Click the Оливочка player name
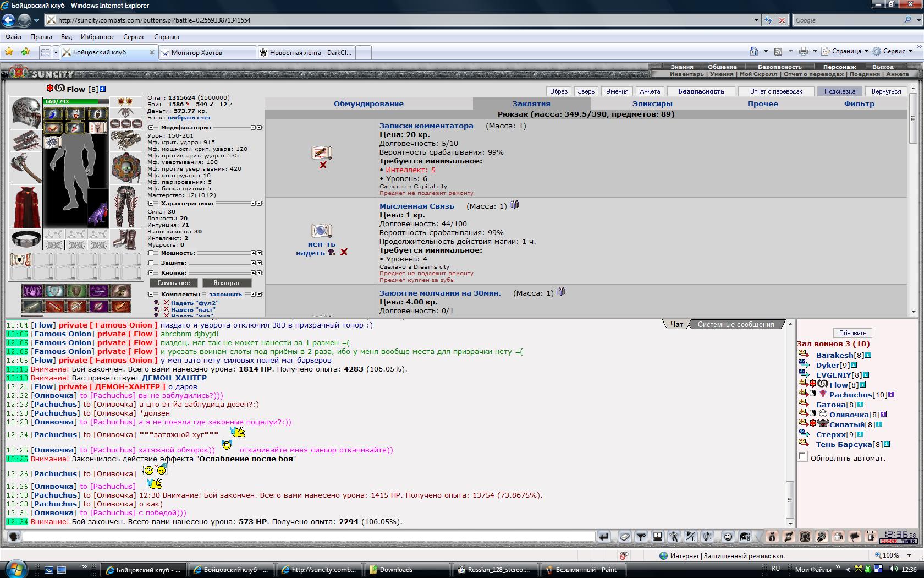Viewport: 924px width, 578px height. pos(849,415)
